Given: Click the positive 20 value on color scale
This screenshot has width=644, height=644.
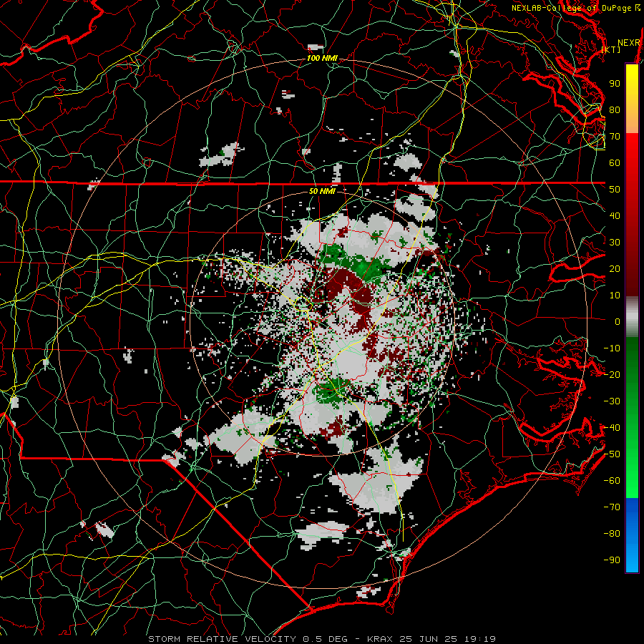Looking at the screenshot, I should [x=615, y=269].
